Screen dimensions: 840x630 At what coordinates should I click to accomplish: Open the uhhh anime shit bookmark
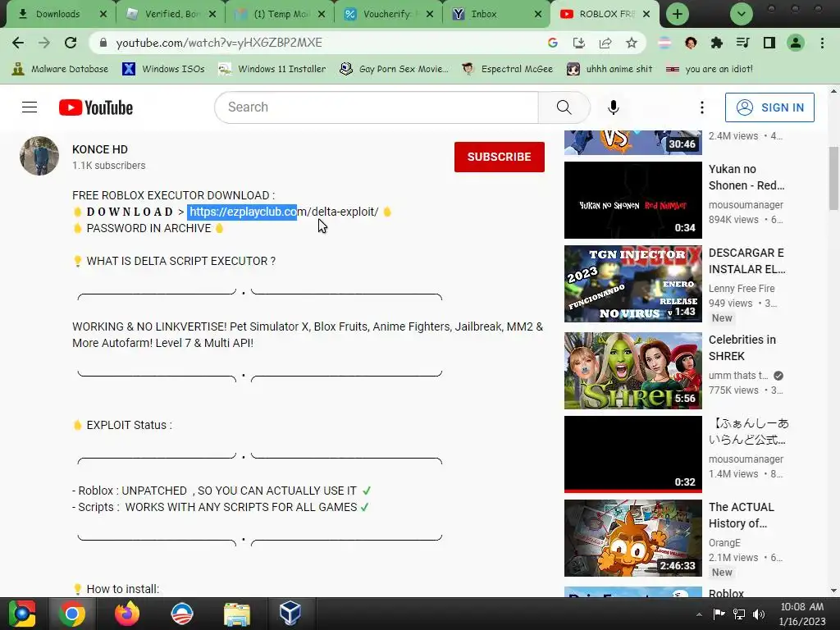coord(609,69)
